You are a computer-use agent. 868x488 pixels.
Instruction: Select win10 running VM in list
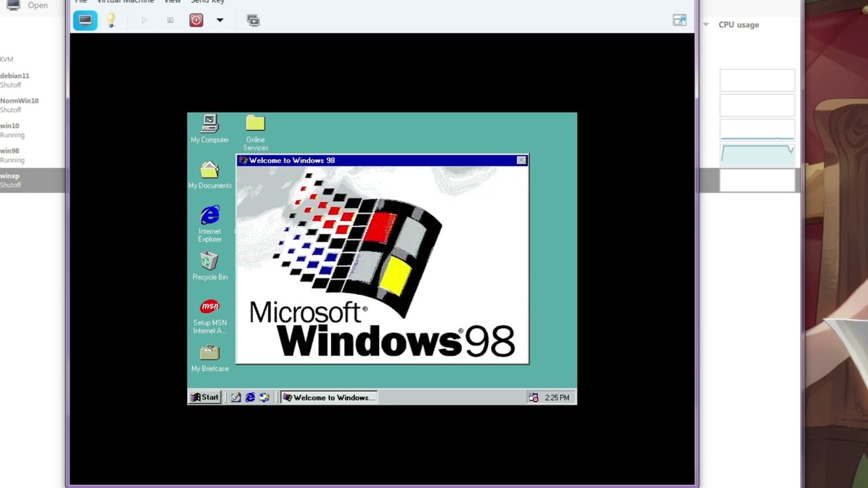coord(33,130)
